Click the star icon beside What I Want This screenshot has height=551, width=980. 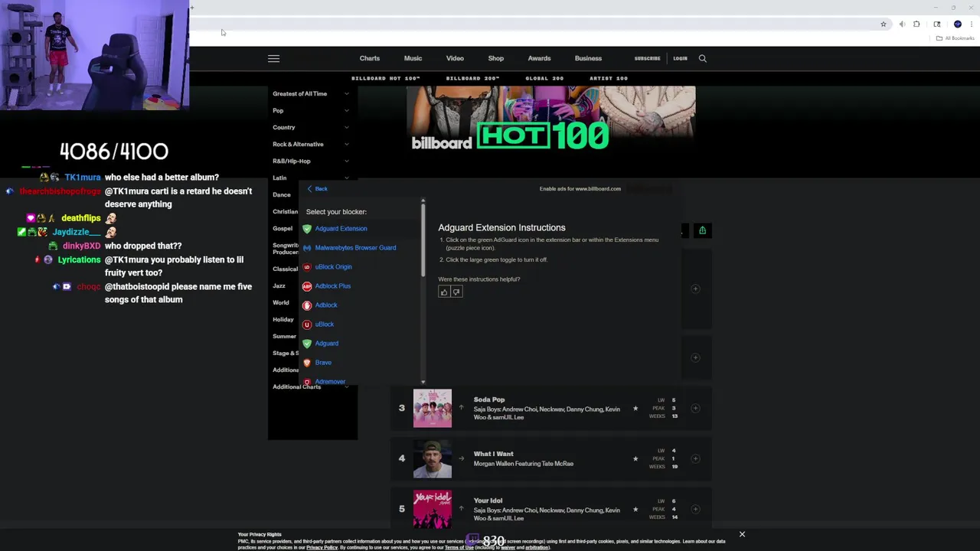635,458
